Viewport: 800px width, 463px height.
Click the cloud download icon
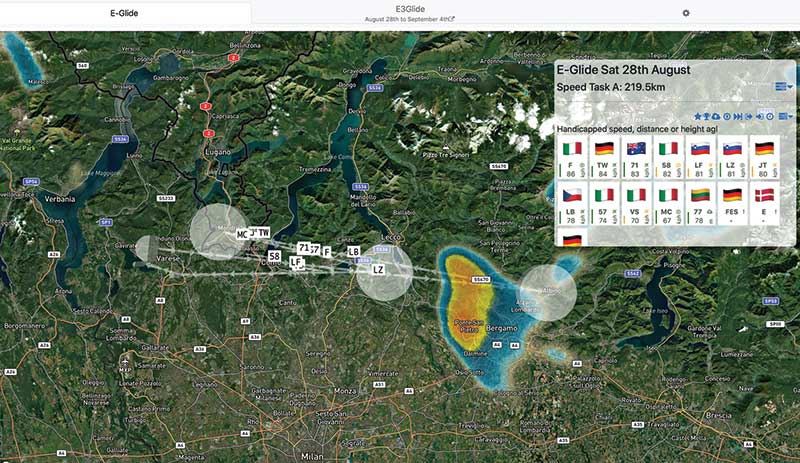716,116
